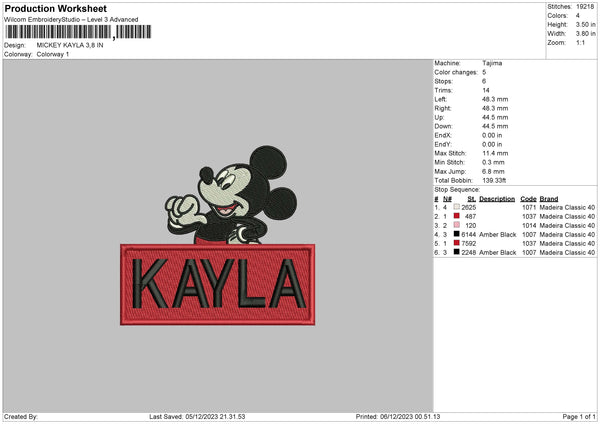Click the Trims value '14'
This screenshot has width=600, height=424.
[486, 90]
